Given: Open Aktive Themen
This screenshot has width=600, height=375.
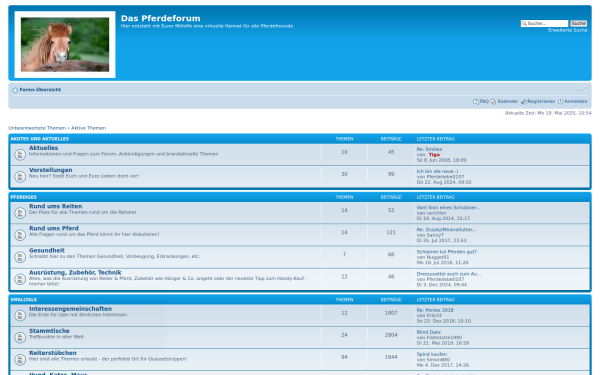Looking at the screenshot, I should [88, 128].
